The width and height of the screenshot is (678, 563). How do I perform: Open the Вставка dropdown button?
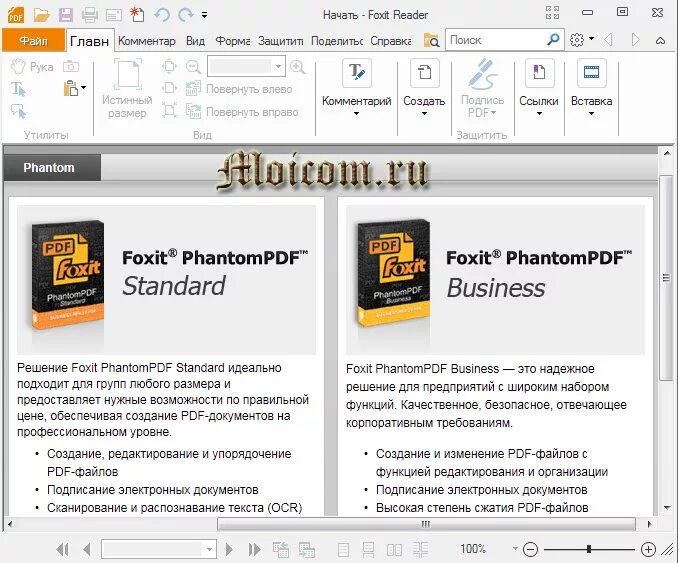pyautogui.click(x=592, y=88)
